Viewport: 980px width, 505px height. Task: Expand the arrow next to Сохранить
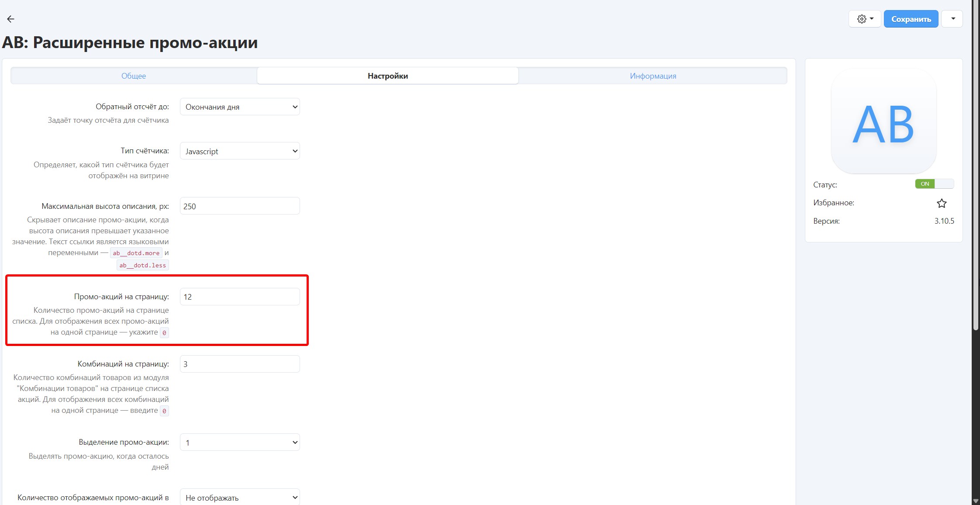coord(952,19)
